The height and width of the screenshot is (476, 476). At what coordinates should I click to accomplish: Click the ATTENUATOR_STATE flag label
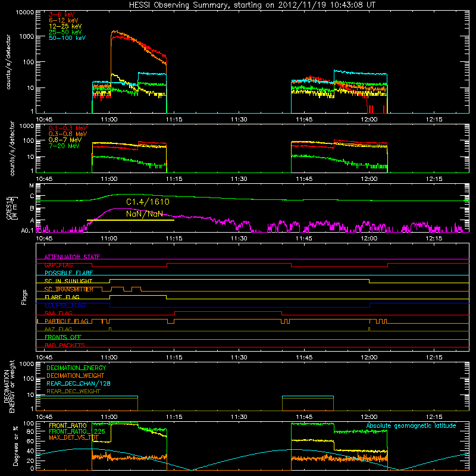(72, 257)
